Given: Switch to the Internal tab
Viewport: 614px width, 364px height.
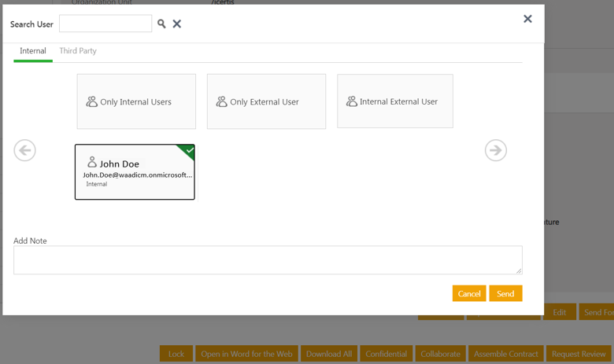Looking at the screenshot, I should (x=33, y=51).
